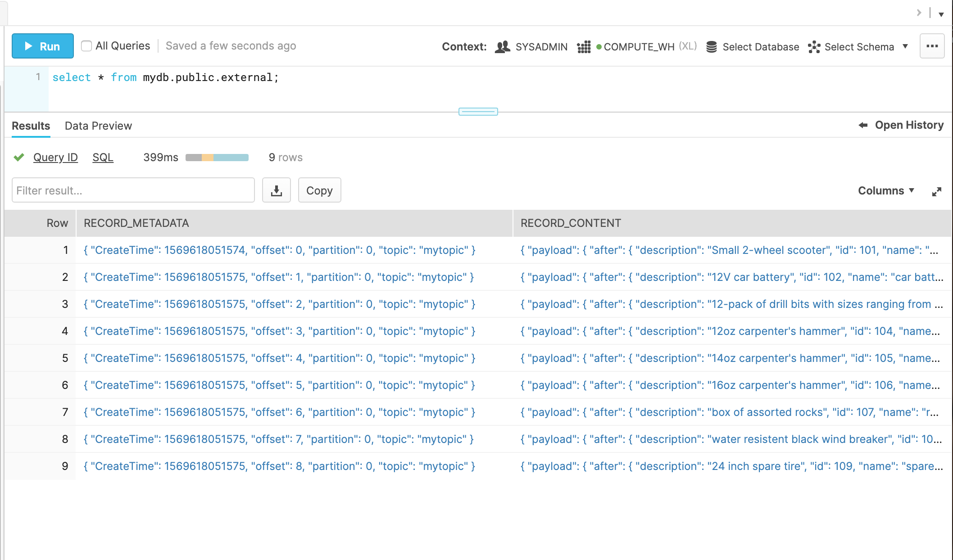Open content cell for 24 inch spare tire

point(732,466)
